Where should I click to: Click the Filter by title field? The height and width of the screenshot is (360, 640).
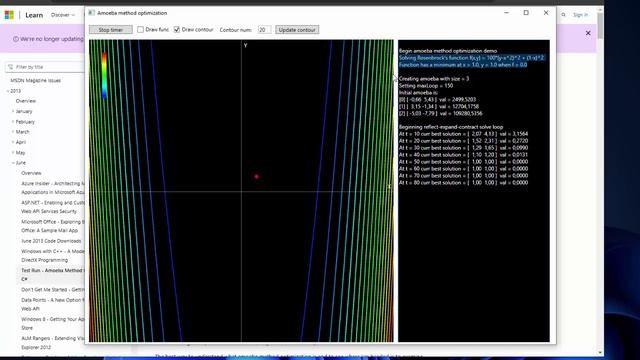(46, 67)
